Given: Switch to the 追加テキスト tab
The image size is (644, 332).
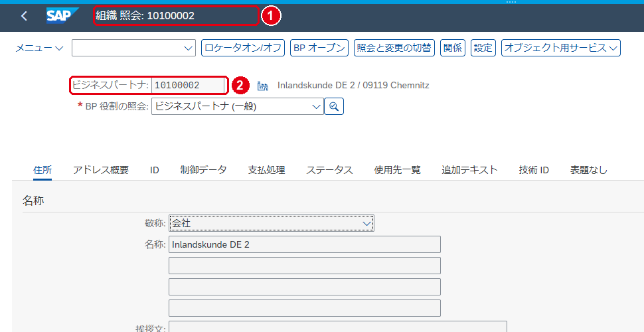Looking at the screenshot, I should [470, 170].
